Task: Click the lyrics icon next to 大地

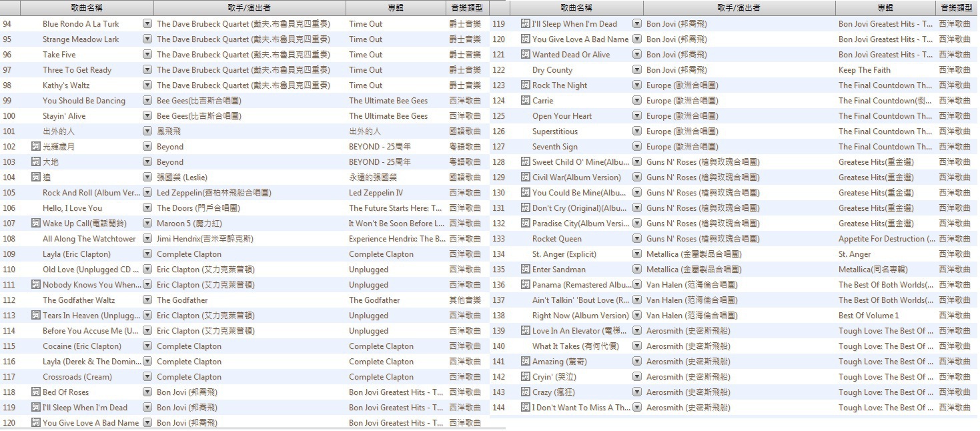Action: (36, 161)
